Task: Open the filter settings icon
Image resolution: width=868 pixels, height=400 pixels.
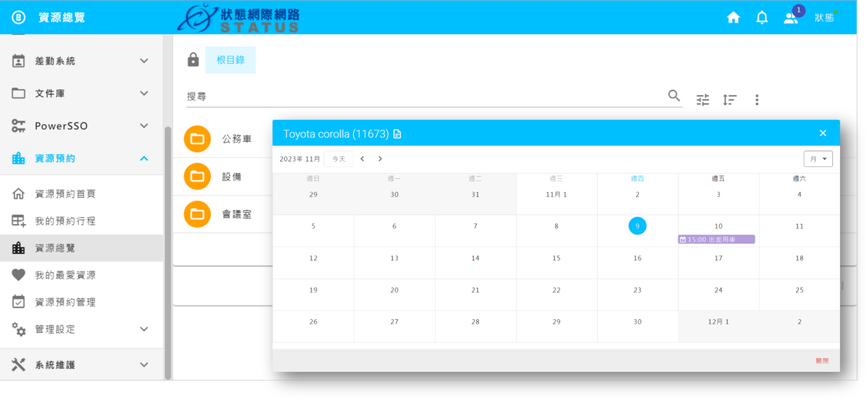Action: point(703,100)
